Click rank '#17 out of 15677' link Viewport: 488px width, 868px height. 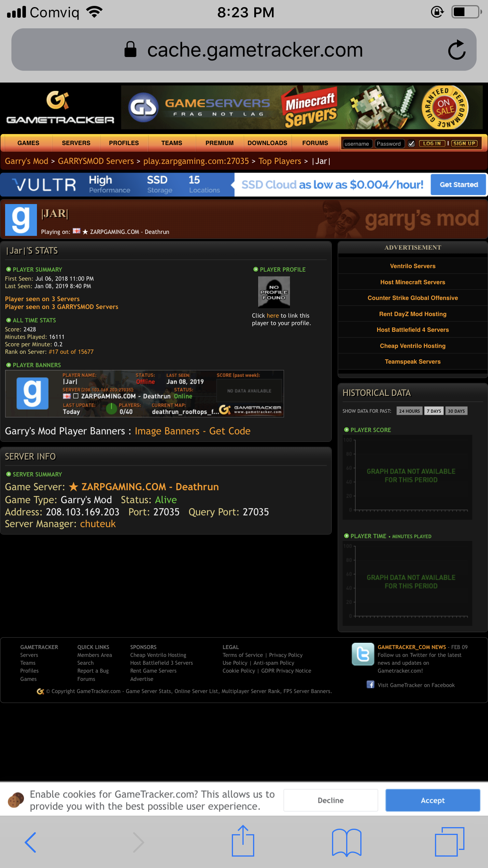coord(71,352)
